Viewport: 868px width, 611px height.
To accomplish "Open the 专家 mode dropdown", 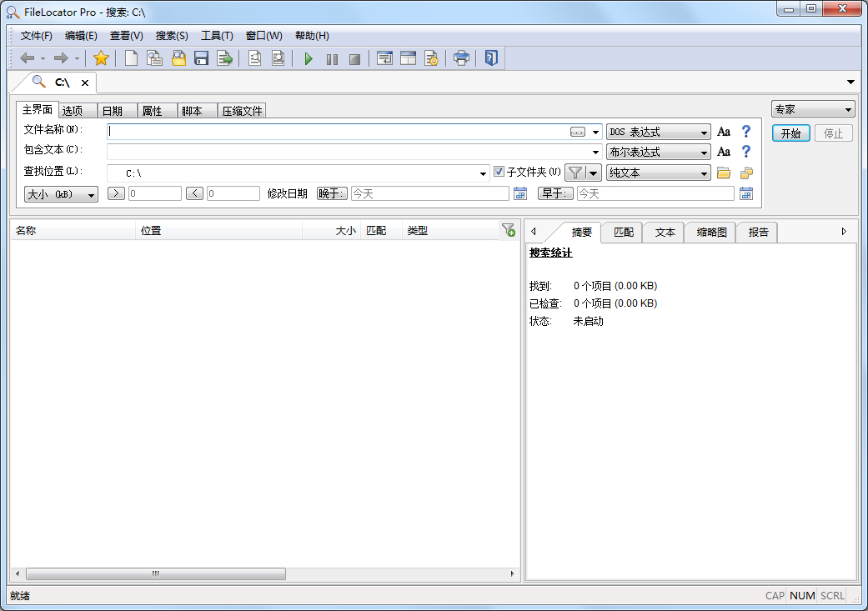I will 813,109.
